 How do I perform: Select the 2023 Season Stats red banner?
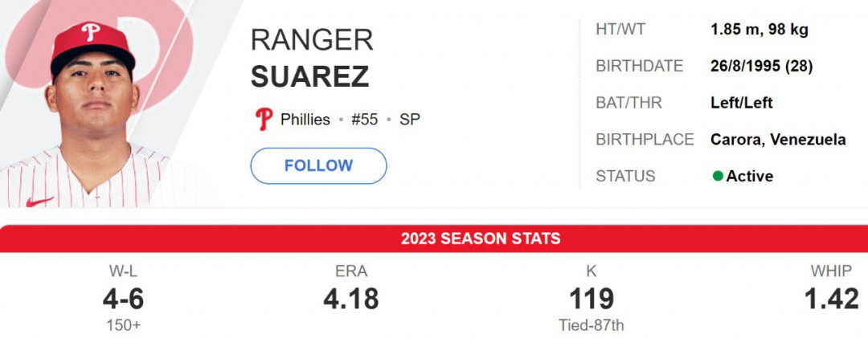[434, 238]
